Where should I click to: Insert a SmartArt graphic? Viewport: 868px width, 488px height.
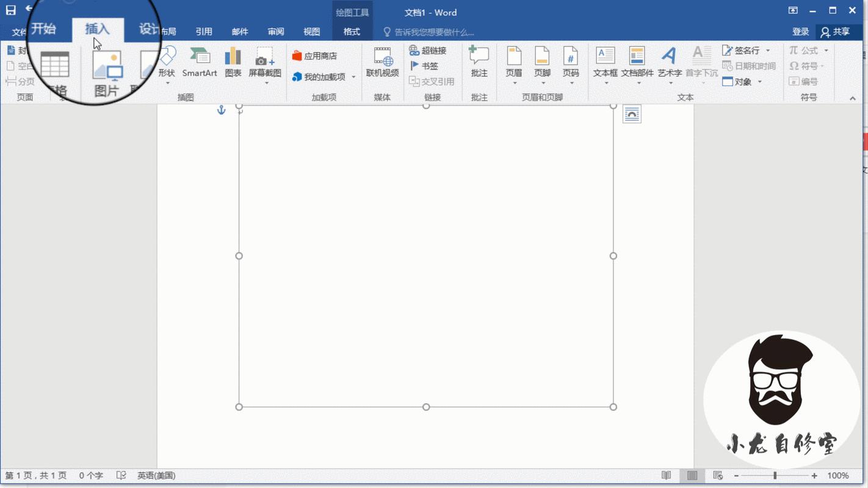point(200,62)
